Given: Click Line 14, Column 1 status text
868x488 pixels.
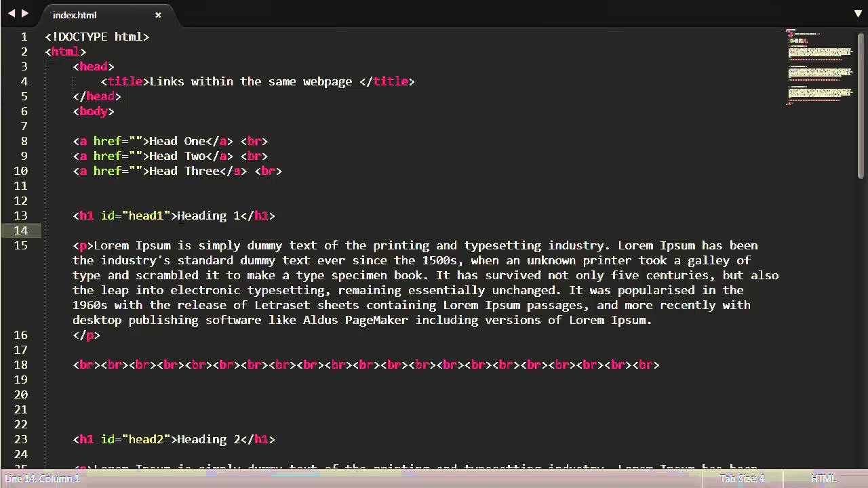Looking at the screenshot, I should point(42,479).
